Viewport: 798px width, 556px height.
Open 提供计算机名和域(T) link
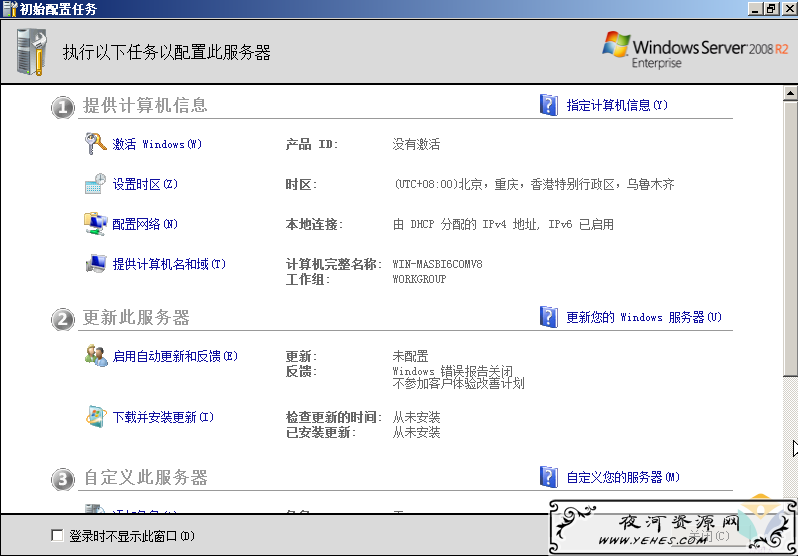[169, 264]
